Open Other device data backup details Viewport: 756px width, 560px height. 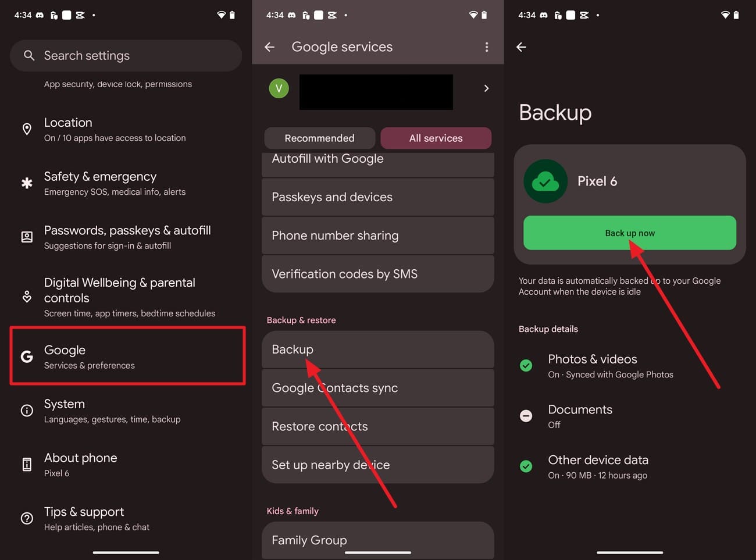[630, 467]
